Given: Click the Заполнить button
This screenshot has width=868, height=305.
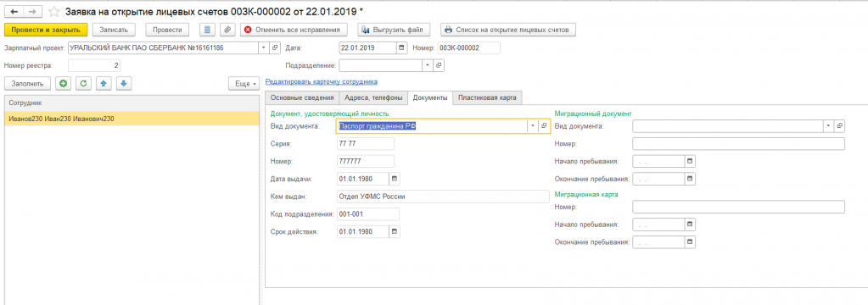Looking at the screenshot, I should pyautogui.click(x=27, y=83).
